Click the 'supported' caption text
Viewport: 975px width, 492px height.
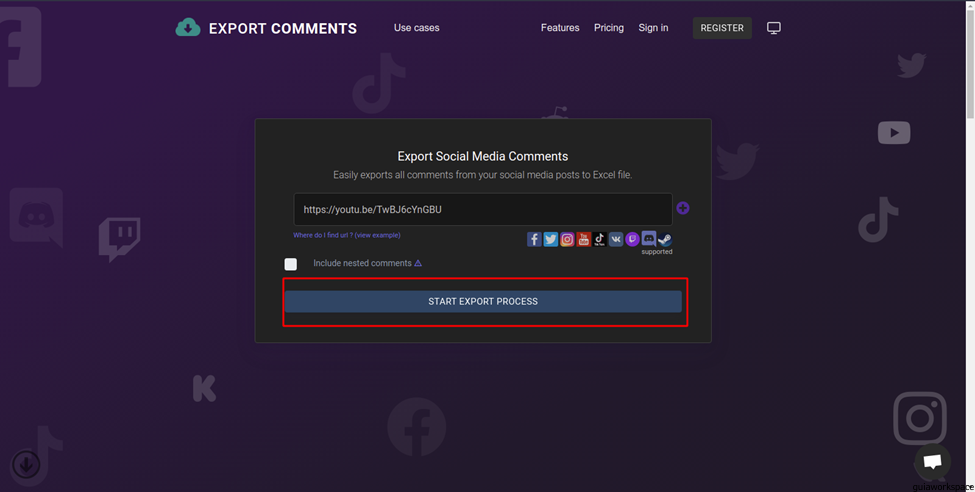[657, 252]
